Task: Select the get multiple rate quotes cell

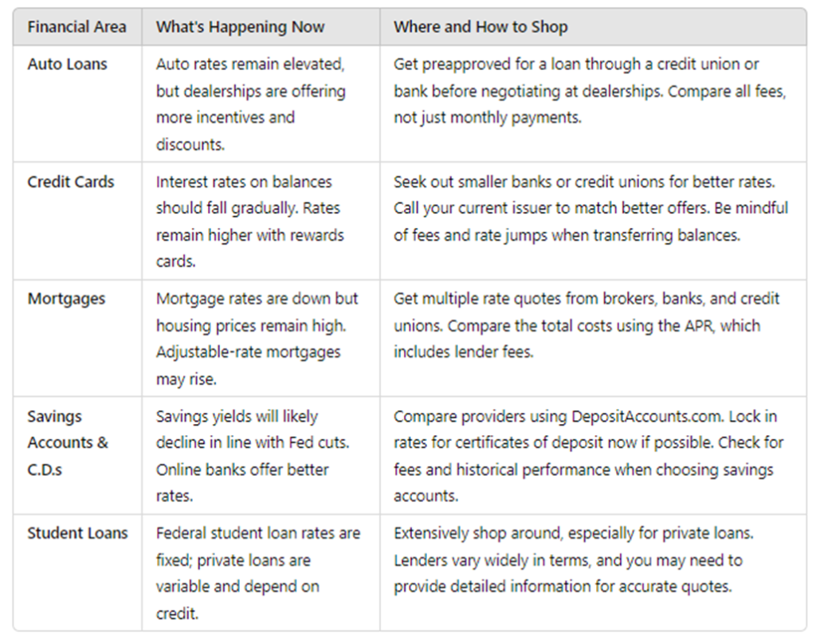Action: [x=586, y=325]
